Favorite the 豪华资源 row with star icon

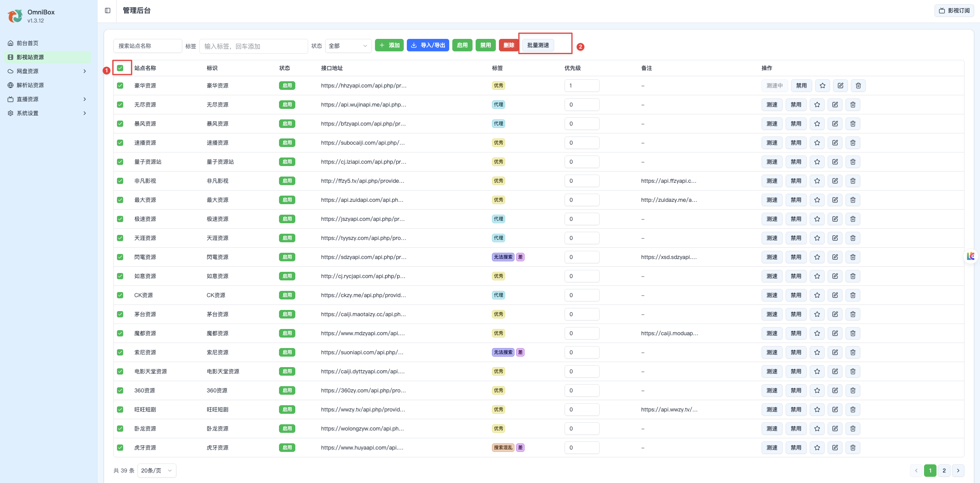[823, 86]
